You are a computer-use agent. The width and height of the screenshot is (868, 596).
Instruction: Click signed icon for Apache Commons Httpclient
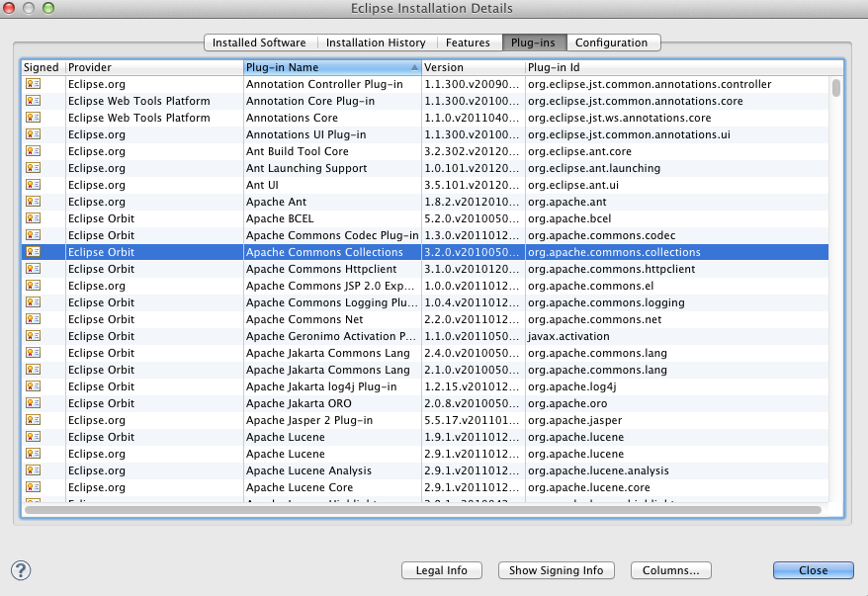[34, 269]
